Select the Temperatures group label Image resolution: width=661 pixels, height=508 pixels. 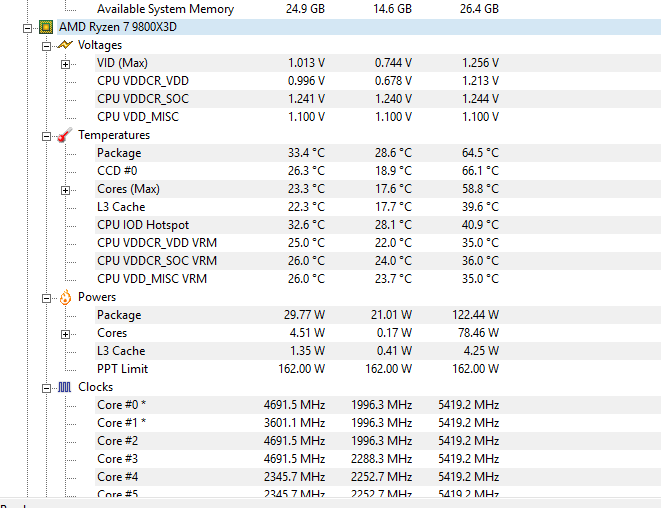114,135
